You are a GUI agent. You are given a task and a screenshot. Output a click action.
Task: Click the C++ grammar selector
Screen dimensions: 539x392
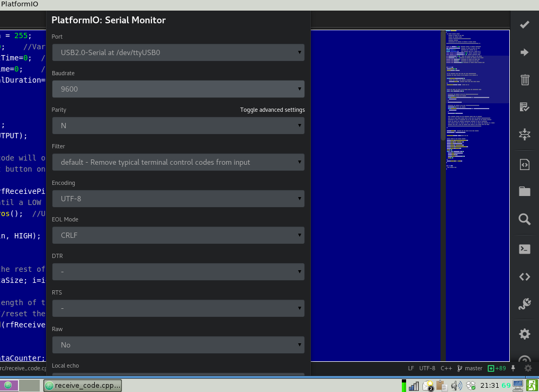point(446,368)
